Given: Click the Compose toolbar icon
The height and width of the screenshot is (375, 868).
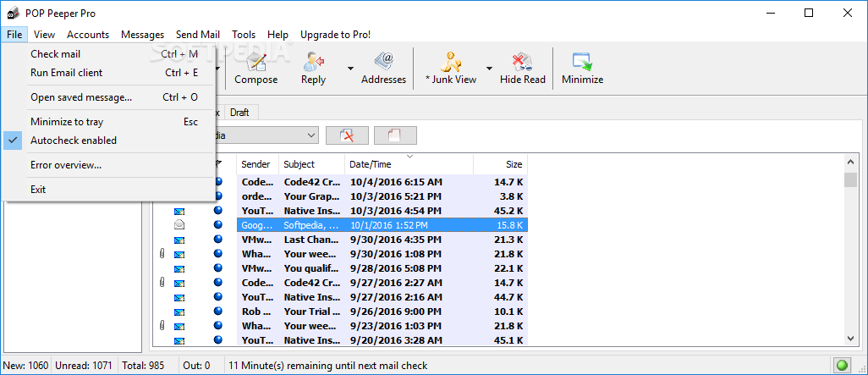Looking at the screenshot, I should 255,62.
